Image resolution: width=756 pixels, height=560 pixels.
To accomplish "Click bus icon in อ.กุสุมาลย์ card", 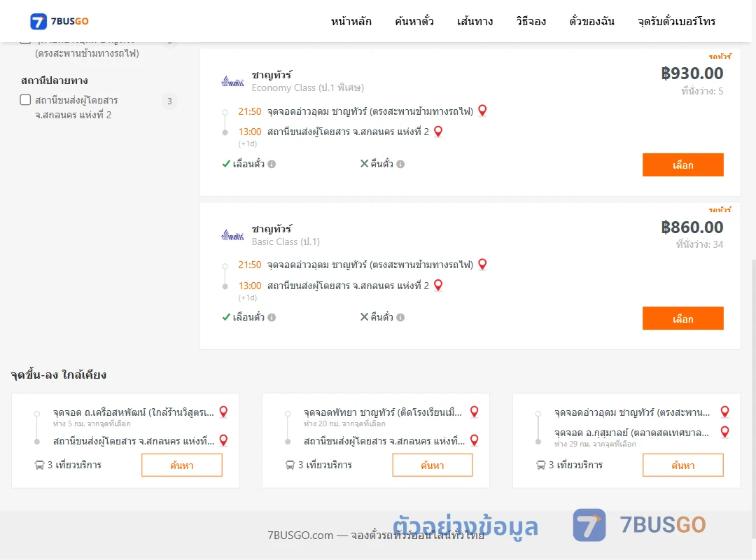I will click(x=540, y=465).
